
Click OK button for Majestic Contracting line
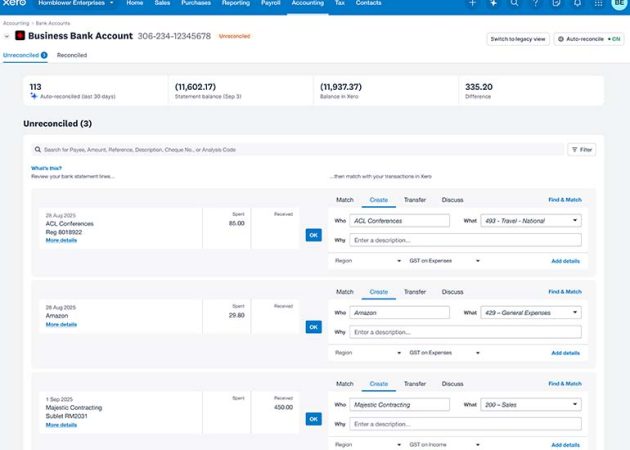coord(313,419)
